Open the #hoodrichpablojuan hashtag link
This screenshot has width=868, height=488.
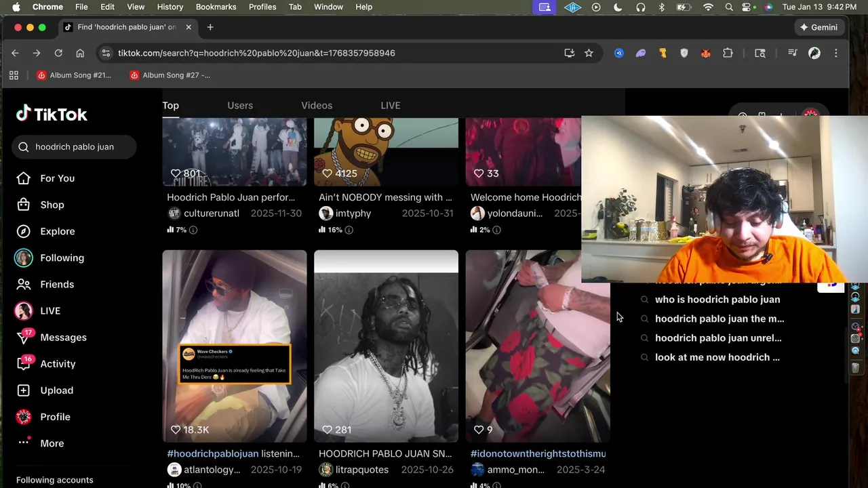point(213,453)
